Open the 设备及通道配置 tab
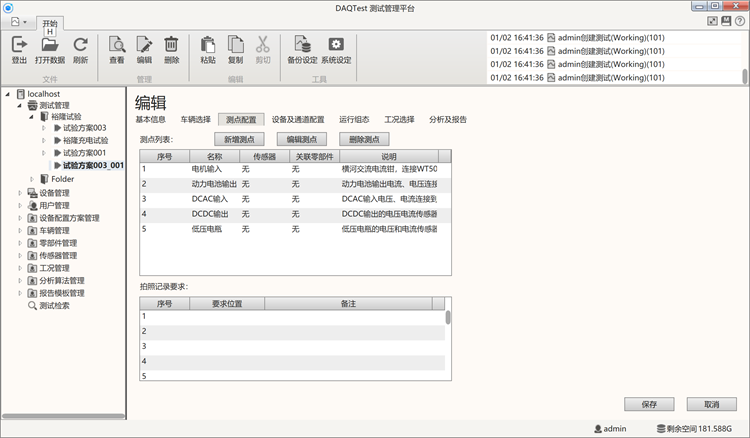 (x=298, y=119)
